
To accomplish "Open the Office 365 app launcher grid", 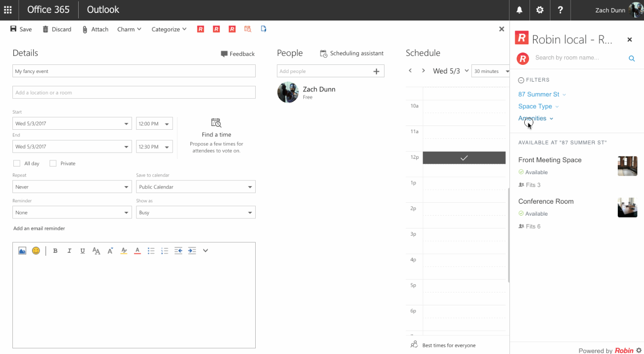I will click(x=8, y=10).
